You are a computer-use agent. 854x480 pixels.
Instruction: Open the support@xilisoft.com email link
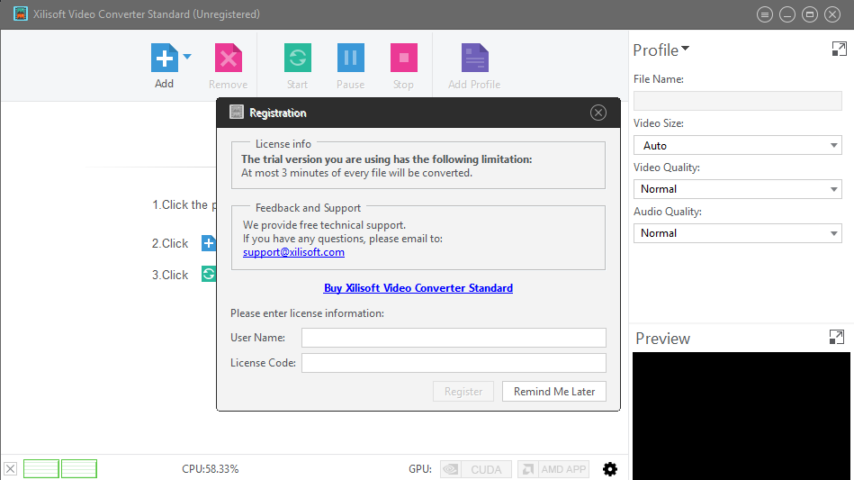294,252
